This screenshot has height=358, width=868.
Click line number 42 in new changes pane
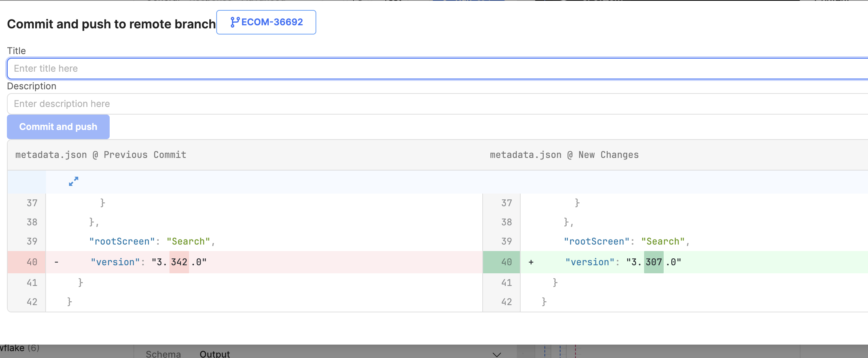(506, 302)
